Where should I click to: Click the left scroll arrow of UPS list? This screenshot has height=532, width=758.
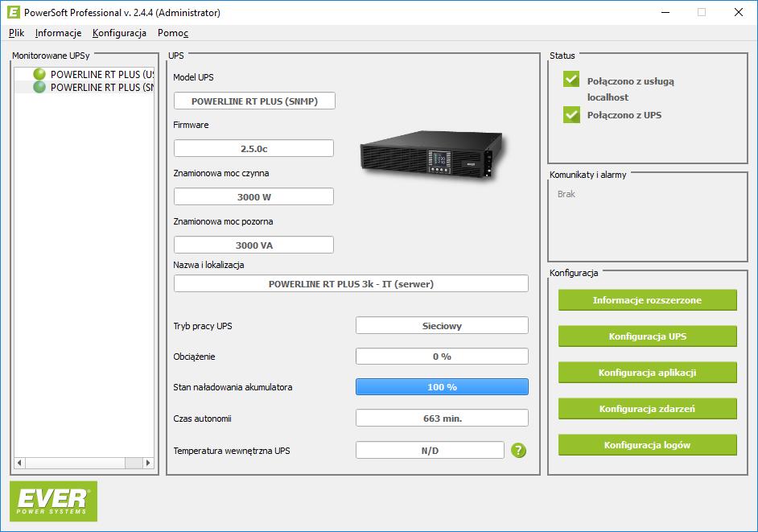(19, 463)
